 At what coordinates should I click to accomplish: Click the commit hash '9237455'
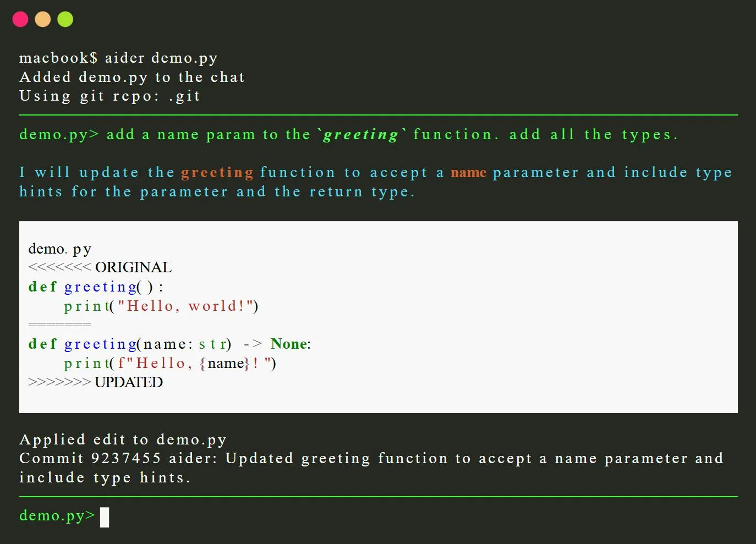click(x=126, y=458)
